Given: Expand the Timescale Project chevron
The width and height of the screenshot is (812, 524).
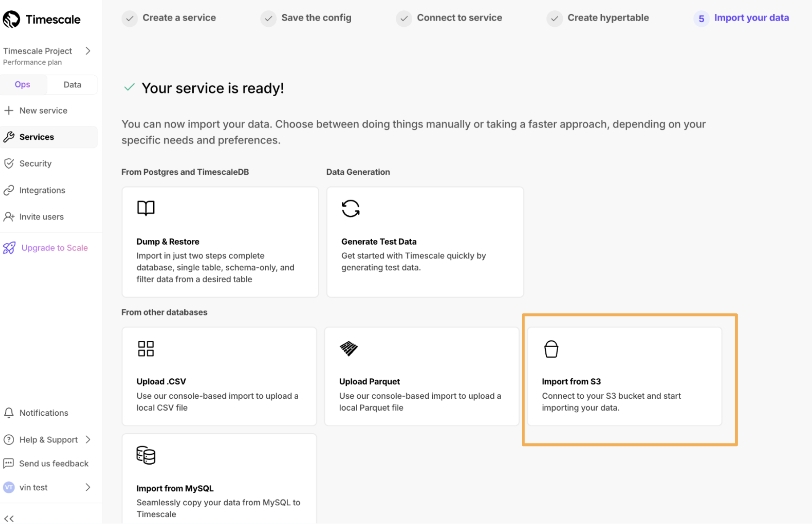Looking at the screenshot, I should [x=88, y=51].
